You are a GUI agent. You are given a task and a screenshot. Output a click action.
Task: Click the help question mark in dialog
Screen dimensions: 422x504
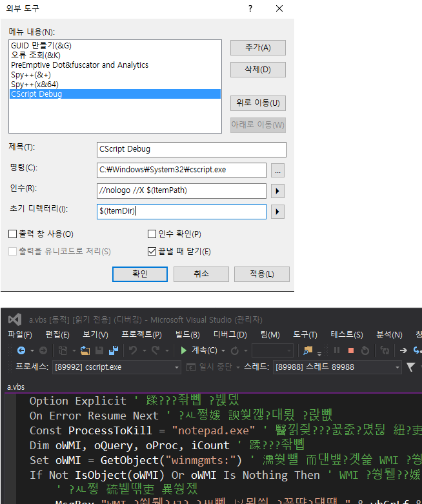tap(250, 8)
